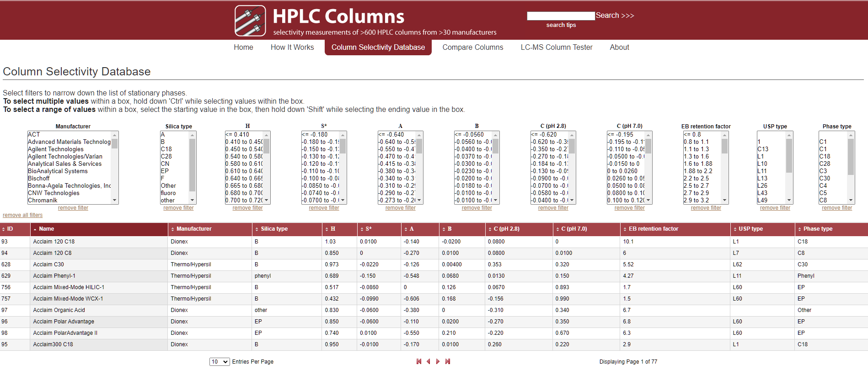Click Acclaim Organic Acid row name
The width and height of the screenshot is (868, 370).
[x=59, y=310]
